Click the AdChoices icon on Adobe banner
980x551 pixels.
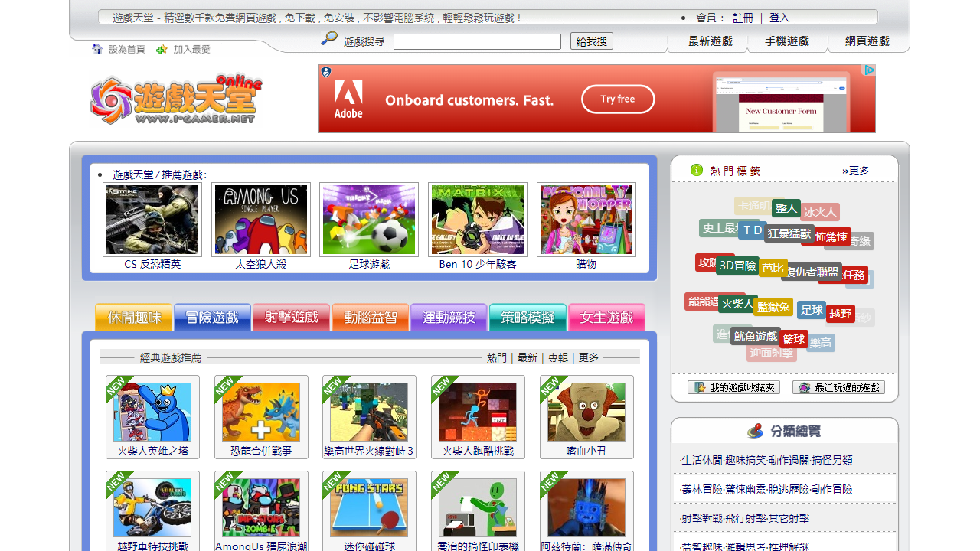(869, 70)
